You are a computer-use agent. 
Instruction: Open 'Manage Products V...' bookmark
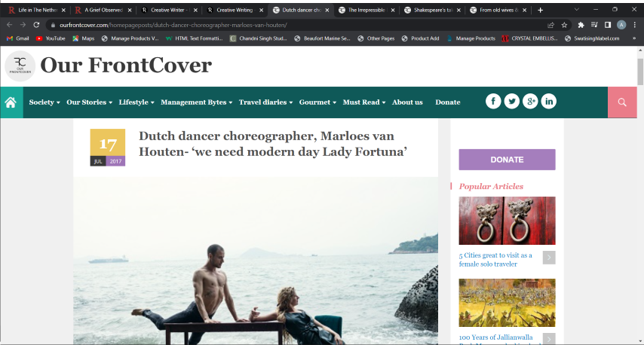[x=130, y=38]
